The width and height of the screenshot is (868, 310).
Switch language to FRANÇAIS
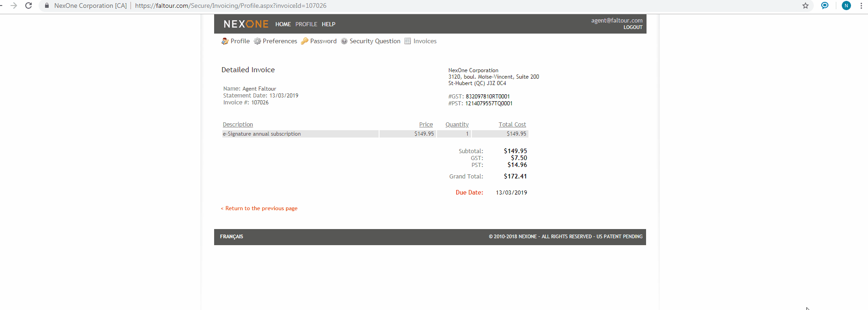(x=232, y=236)
